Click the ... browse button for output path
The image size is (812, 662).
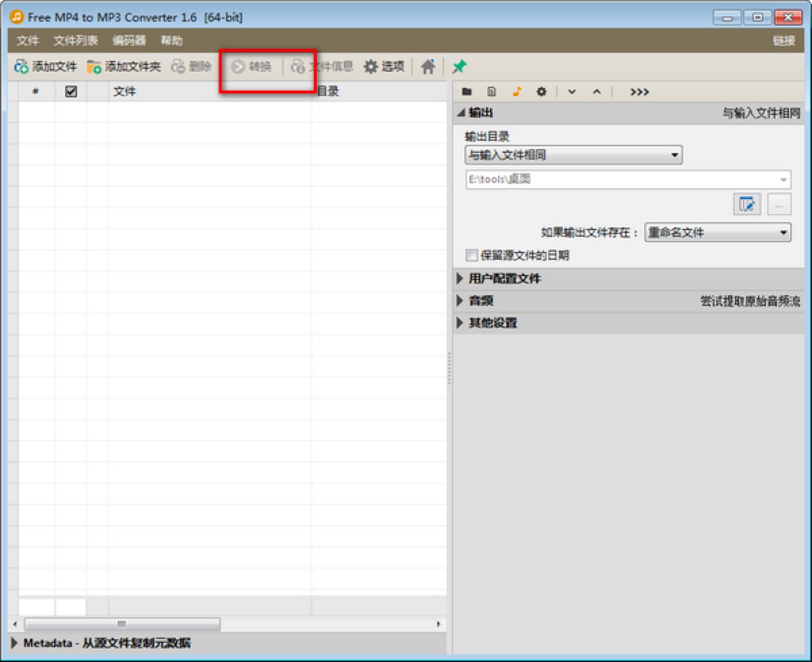tap(779, 204)
